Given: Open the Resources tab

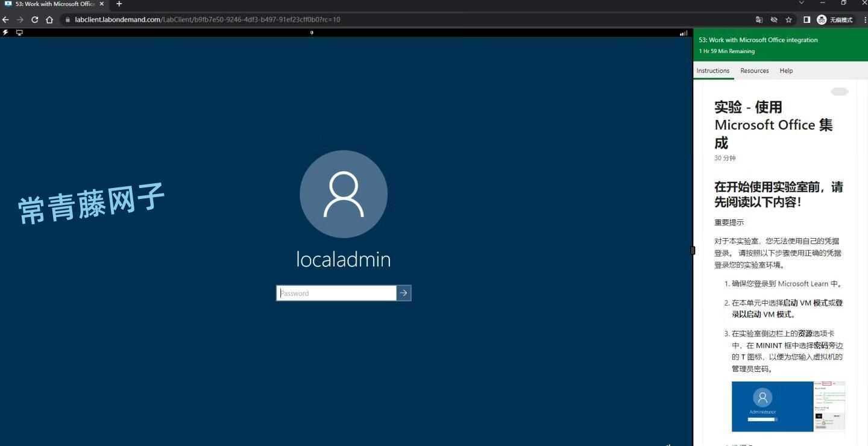Looking at the screenshot, I should 755,71.
